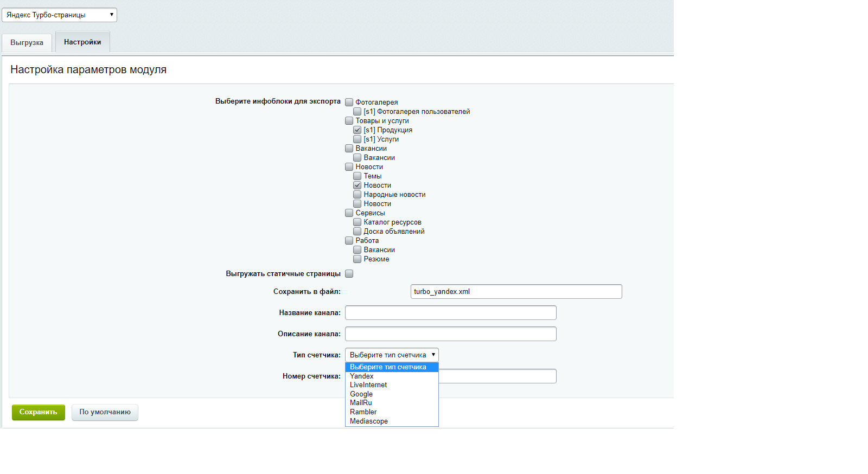Viewport: 868px width, 474px height.
Task: Click the turbo_yandex.xml file name field
Action: tap(516, 291)
